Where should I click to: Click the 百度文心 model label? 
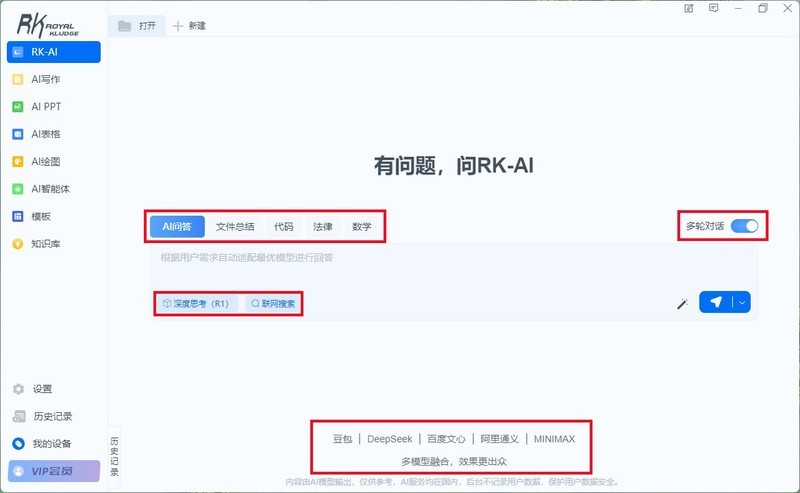click(446, 439)
